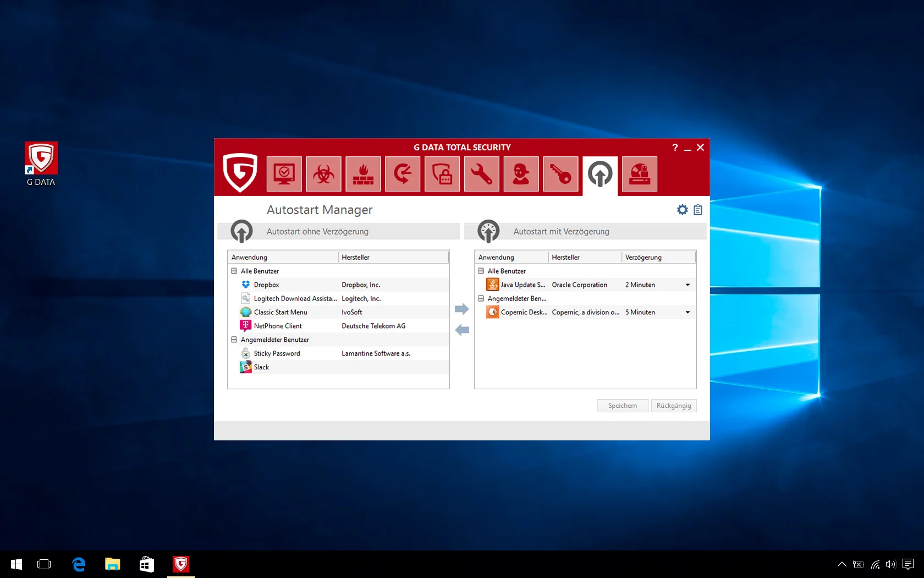The width and height of the screenshot is (924, 578).
Task: Click the Rückgängig button
Action: pyautogui.click(x=674, y=406)
